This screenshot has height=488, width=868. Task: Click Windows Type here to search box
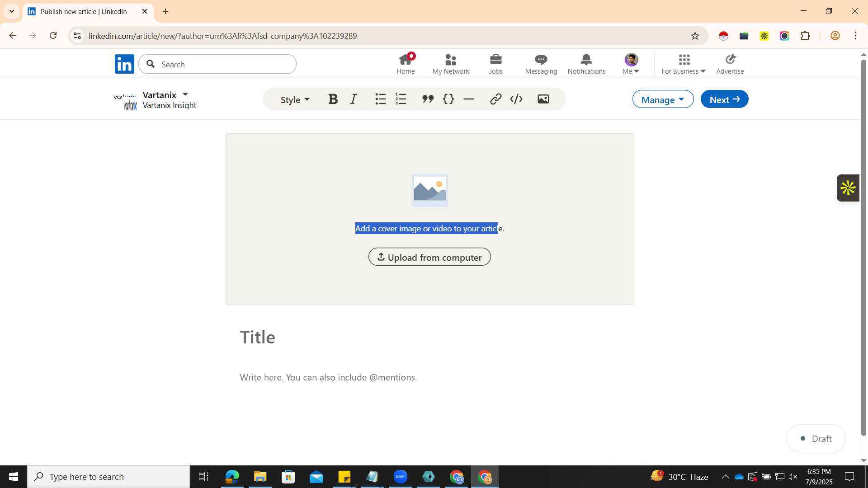108,477
